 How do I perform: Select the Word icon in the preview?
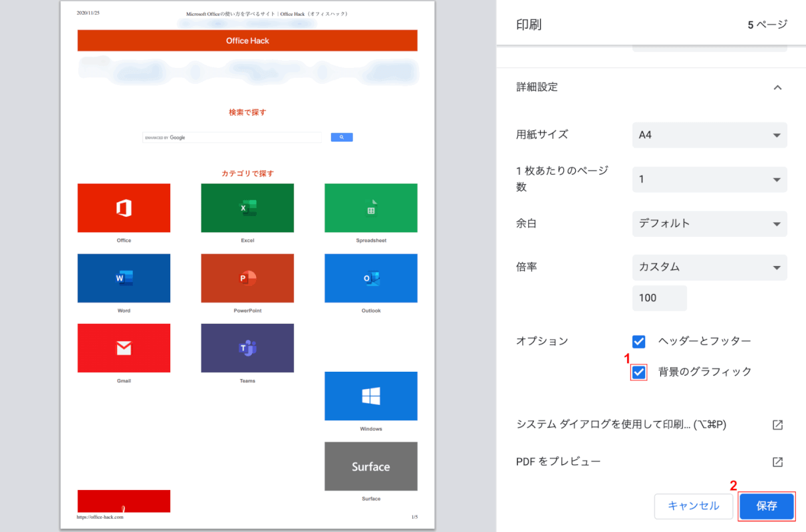[124, 278]
